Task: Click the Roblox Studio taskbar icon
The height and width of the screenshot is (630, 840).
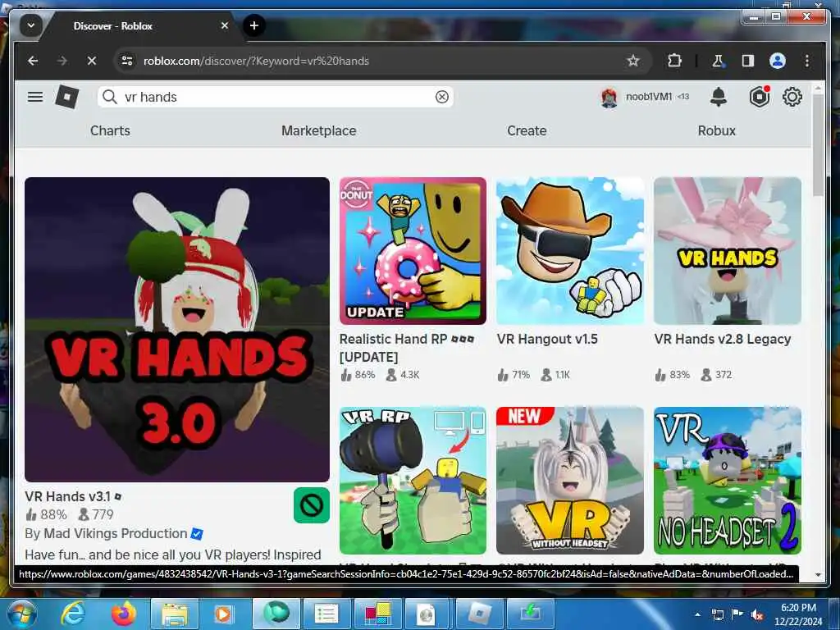Action: click(x=478, y=614)
